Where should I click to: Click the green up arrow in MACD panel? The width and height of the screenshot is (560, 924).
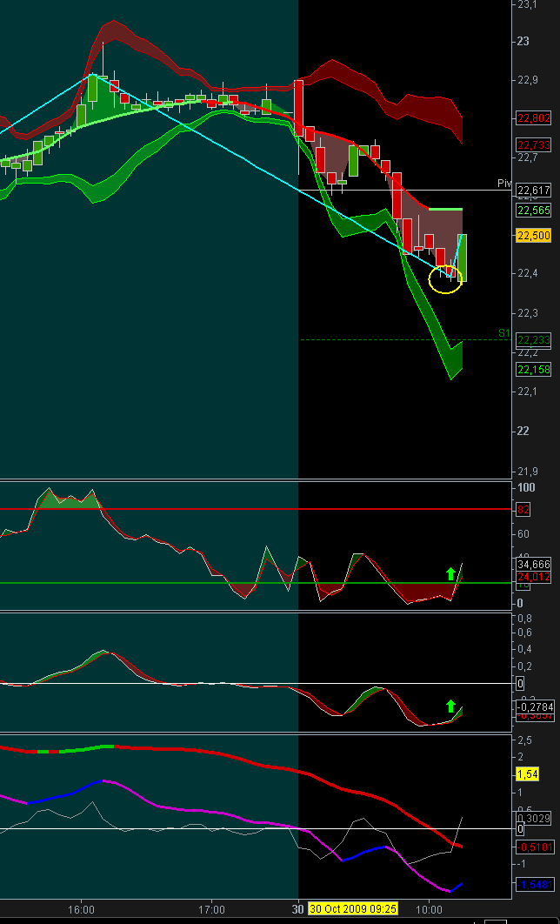(x=450, y=706)
